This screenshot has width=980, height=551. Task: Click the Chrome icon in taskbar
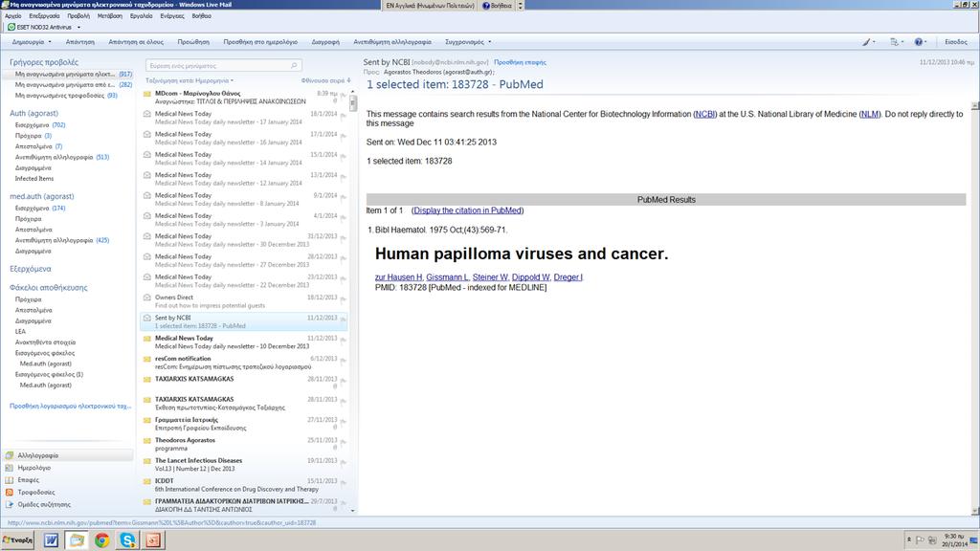(x=101, y=540)
